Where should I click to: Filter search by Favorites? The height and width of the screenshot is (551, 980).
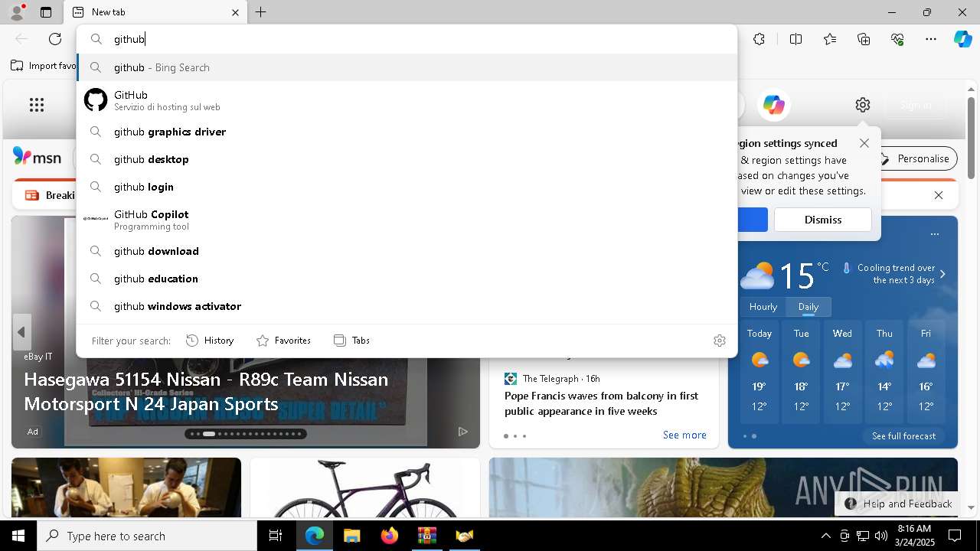[283, 341]
